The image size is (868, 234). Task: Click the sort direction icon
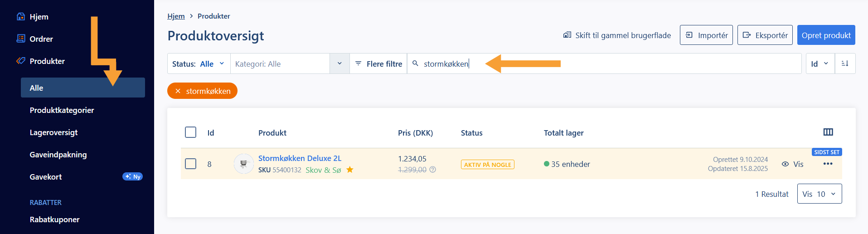pyautogui.click(x=845, y=63)
